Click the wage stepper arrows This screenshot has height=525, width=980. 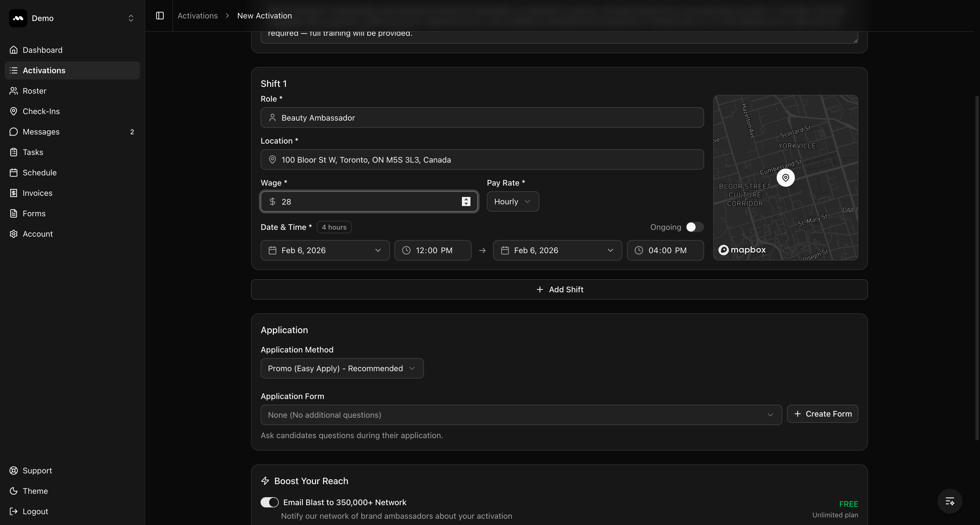(x=466, y=201)
